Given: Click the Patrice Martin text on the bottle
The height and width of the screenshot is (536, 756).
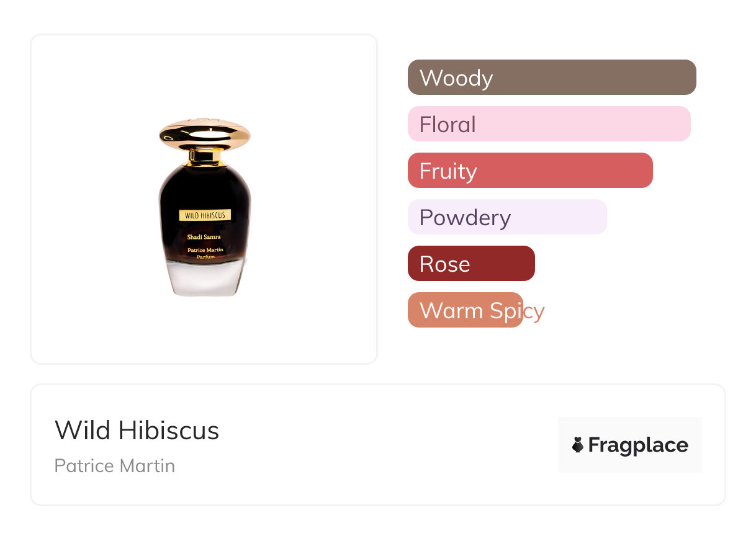Looking at the screenshot, I should click(205, 249).
